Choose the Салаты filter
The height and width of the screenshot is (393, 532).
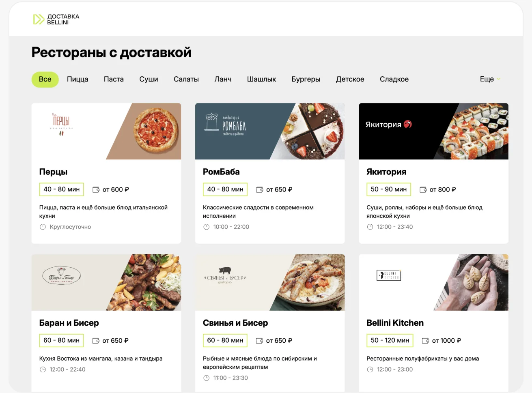pos(186,79)
